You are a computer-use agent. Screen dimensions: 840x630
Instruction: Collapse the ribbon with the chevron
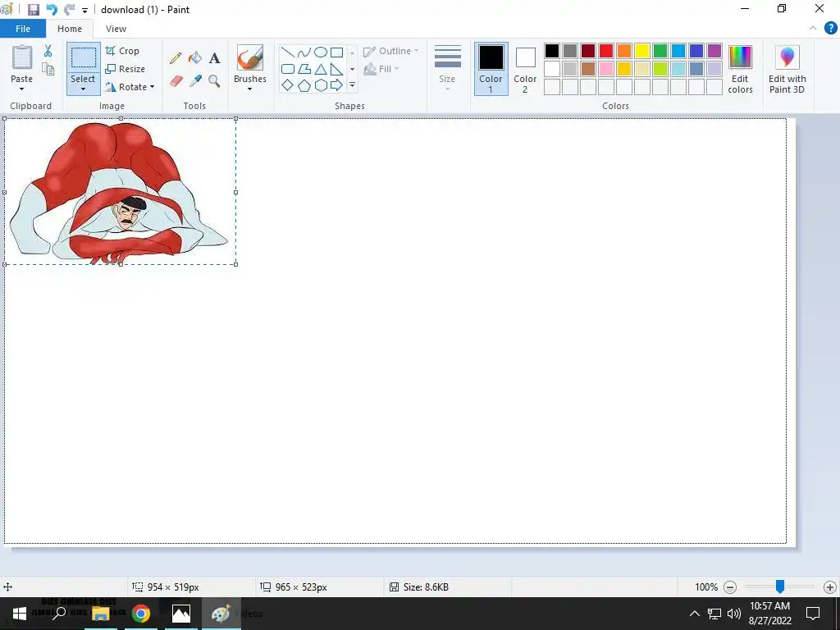tap(813, 29)
